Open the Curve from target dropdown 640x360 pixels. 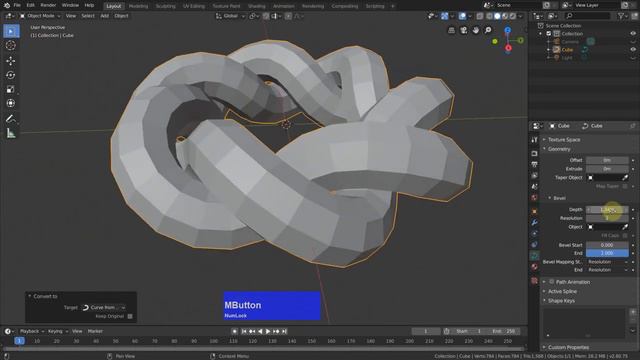[103, 308]
